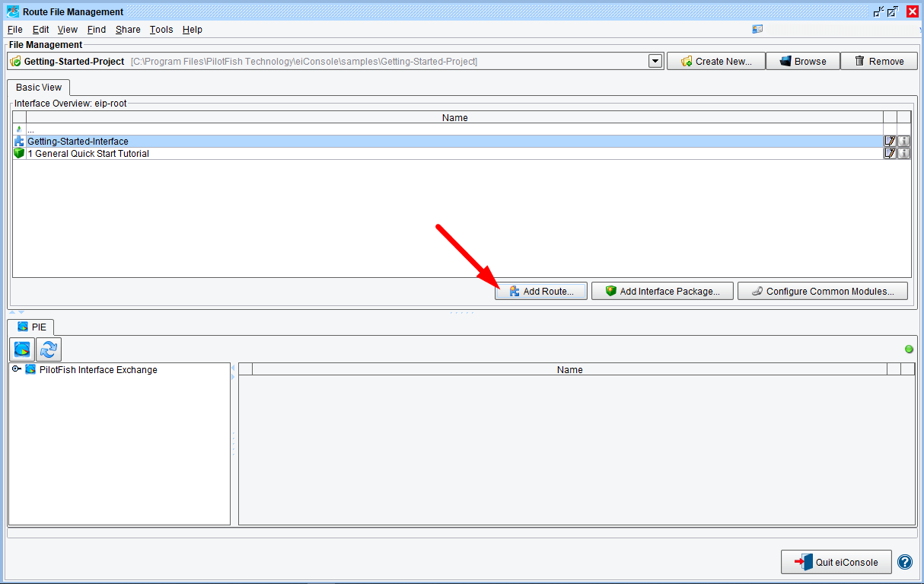Open PIE home using the PilotFish icon button
Viewport: 924px width, 584px height.
[24, 349]
